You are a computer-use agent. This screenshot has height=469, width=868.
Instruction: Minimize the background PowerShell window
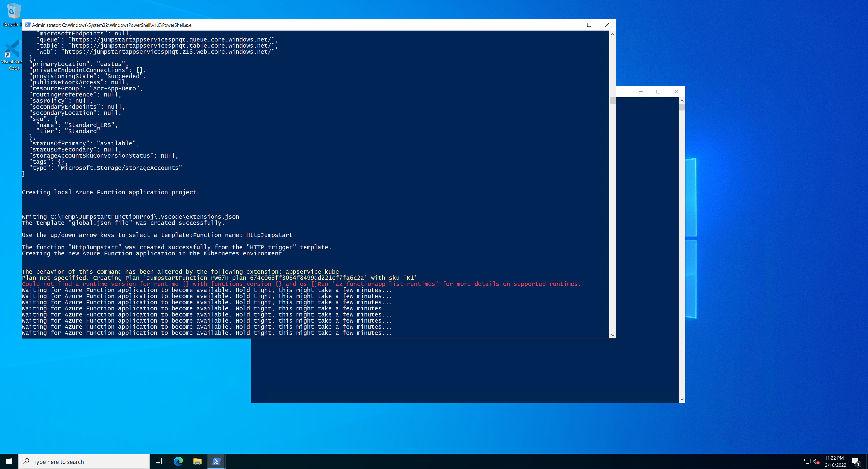pos(640,92)
